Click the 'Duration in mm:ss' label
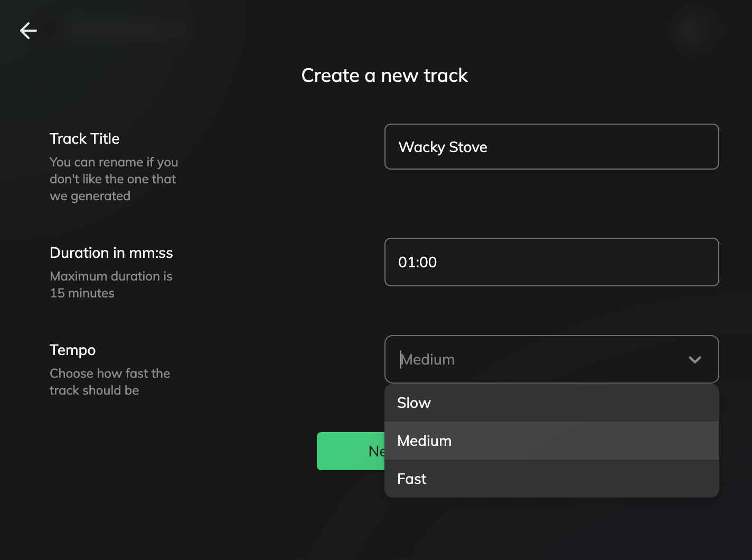This screenshot has width=752, height=560. pyautogui.click(x=111, y=253)
